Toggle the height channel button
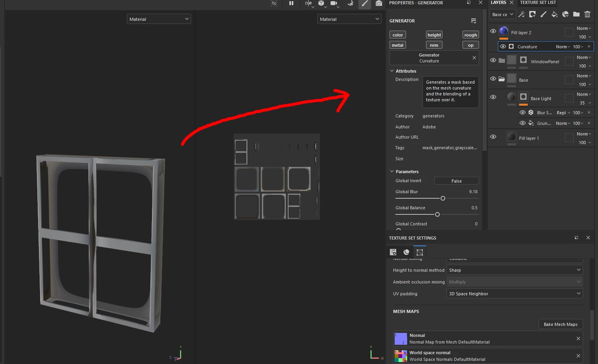The width and height of the screenshot is (598, 364). point(434,35)
